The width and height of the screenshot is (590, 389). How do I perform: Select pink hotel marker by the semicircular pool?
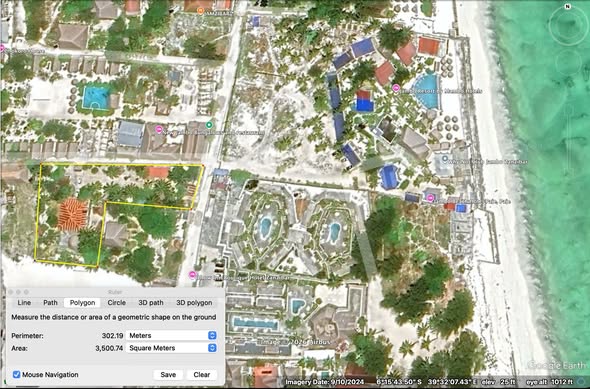pos(396,88)
